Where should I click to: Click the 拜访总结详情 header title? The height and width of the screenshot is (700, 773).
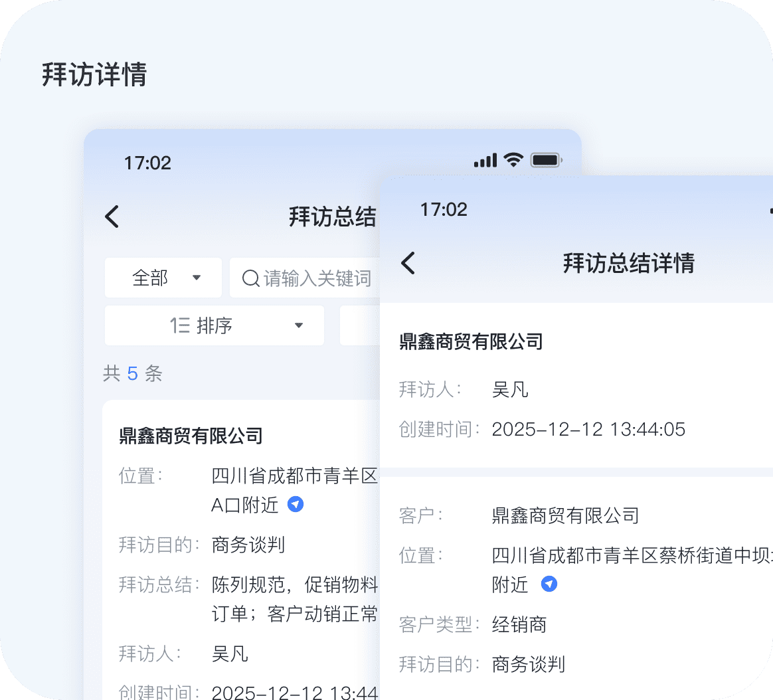[628, 263]
